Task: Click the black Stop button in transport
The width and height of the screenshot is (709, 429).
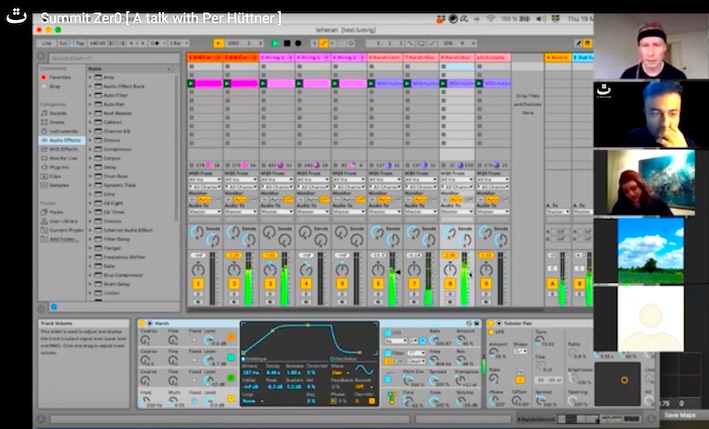Action: tap(287, 43)
